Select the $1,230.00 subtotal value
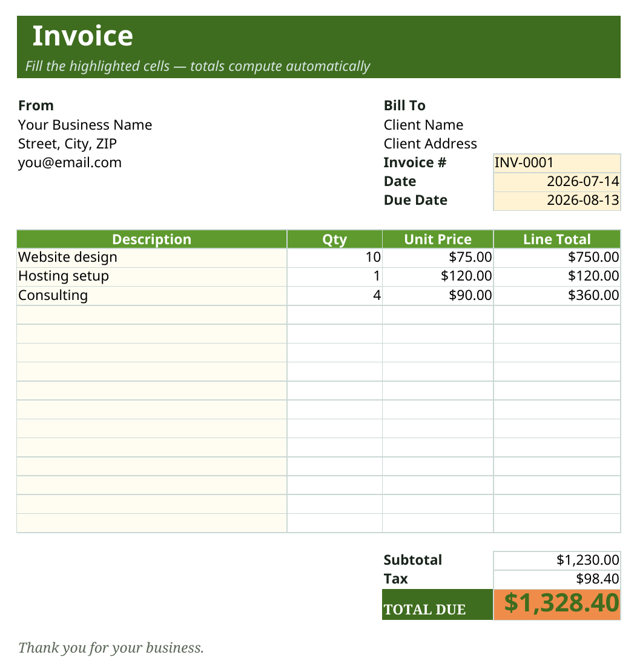637x672 pixels. coord(557,561)
